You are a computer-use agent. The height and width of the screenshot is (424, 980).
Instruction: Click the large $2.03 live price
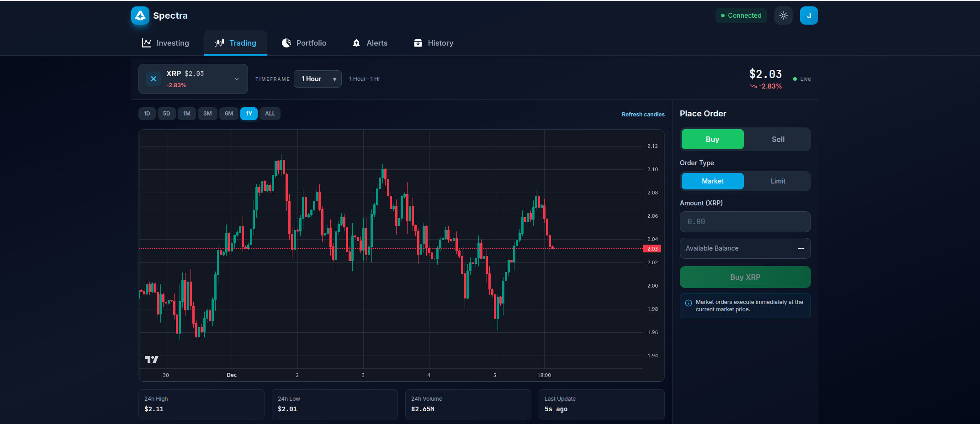click(x=766, y=74)
